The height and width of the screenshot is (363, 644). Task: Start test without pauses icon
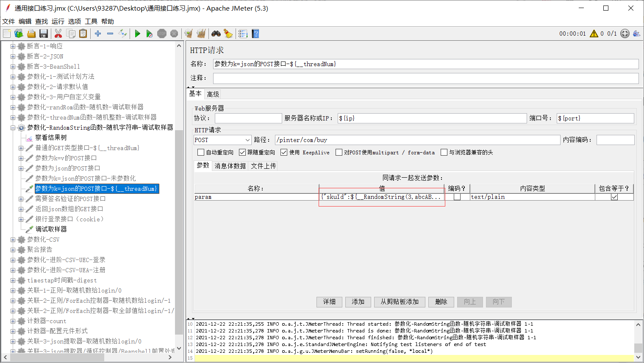pyautogui.click(x=150, y=34)
